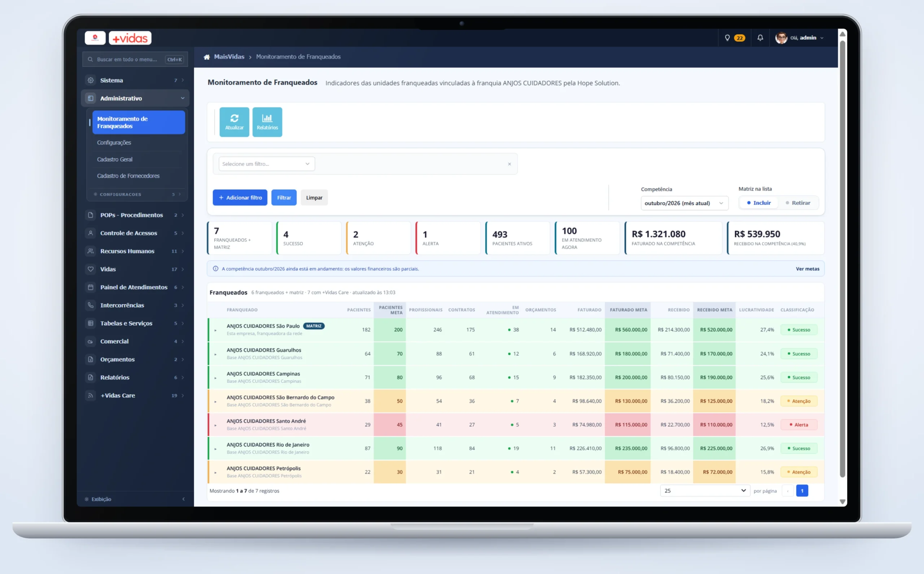Collapse sidebar using the Exibição arrow
Screen dimensions: 924x574
coord(183,499)
